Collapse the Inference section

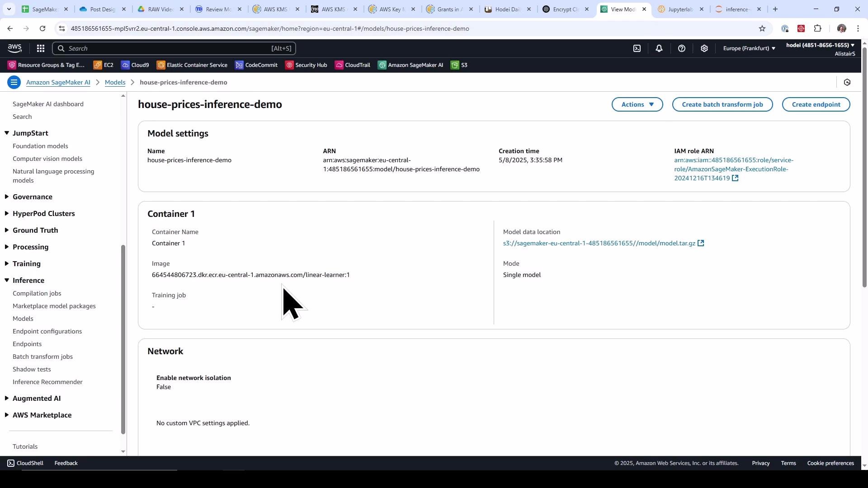[x=7, y=281]
